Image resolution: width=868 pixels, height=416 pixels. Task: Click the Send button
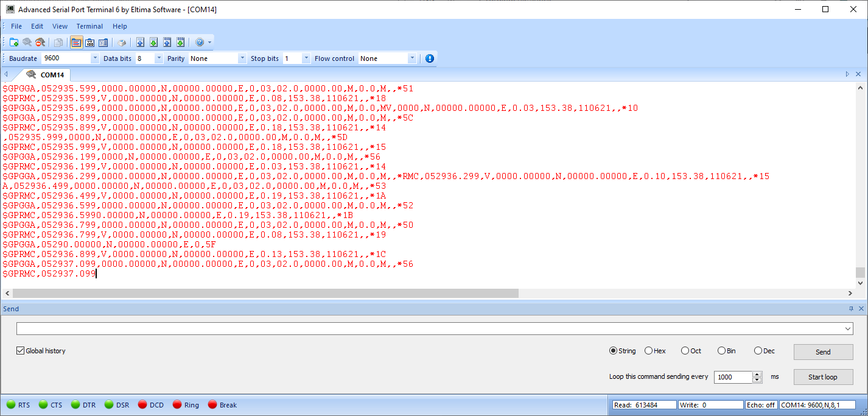click(x=823, y=352)
